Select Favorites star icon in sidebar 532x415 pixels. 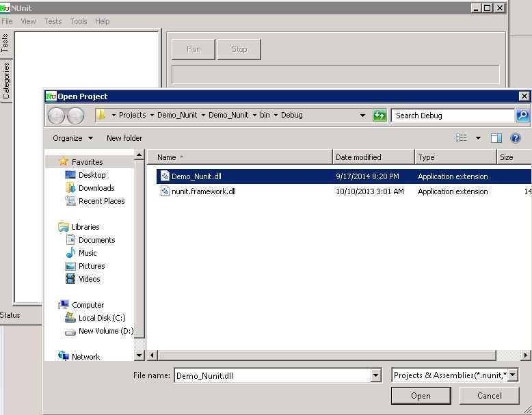(x=64, y=161)
